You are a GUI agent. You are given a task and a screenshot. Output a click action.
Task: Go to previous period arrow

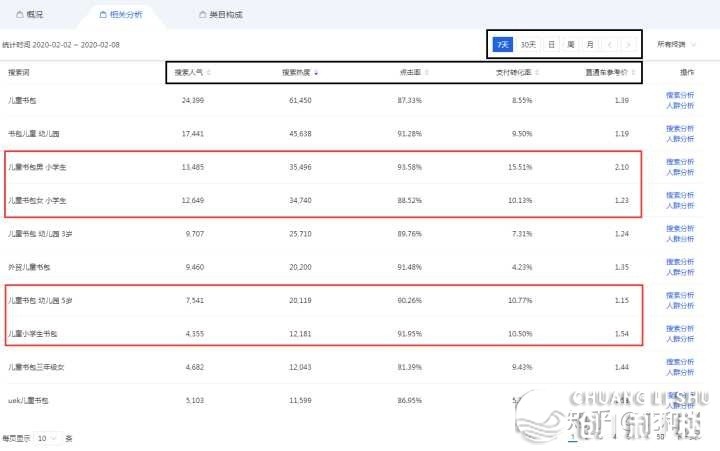tap(610, 45)
